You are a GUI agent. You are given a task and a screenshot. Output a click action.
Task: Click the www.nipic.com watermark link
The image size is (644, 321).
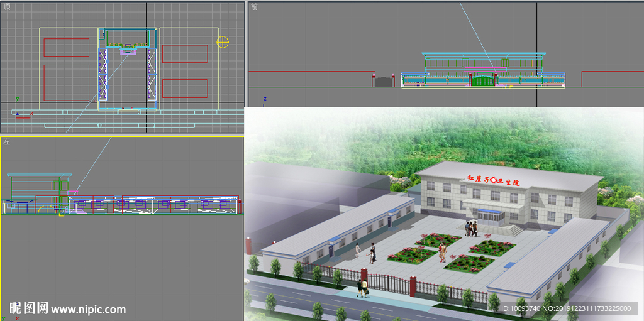tap(88, 309)
